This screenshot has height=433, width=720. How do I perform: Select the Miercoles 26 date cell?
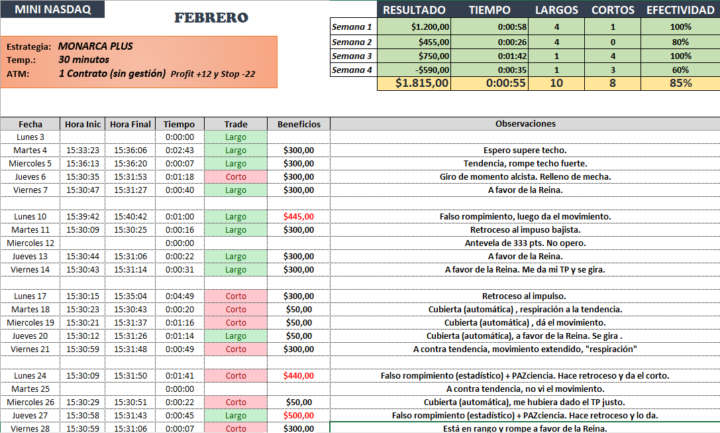coord(30,402)
